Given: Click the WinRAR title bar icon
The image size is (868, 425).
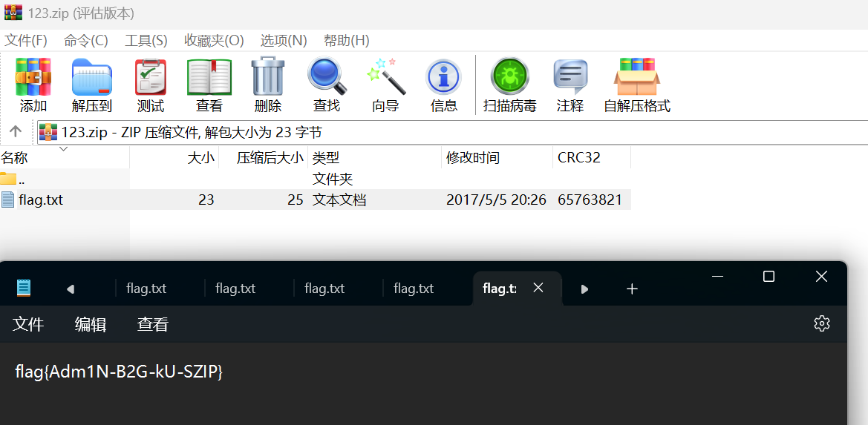Looking at the screenshot, I should coord(13,12).
